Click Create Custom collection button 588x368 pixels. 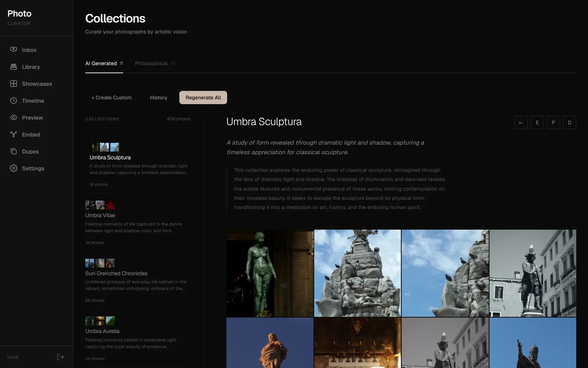point(111,98)
